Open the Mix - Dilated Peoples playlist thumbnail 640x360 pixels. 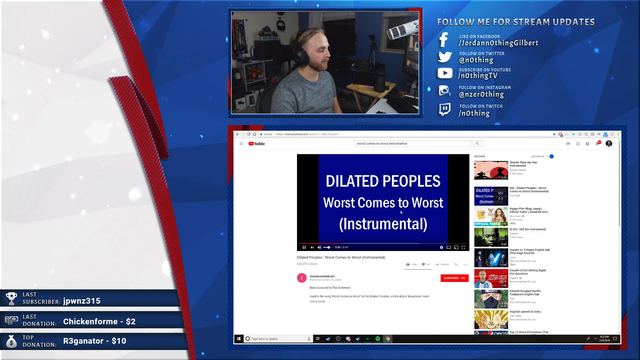(x=491, y=196)
